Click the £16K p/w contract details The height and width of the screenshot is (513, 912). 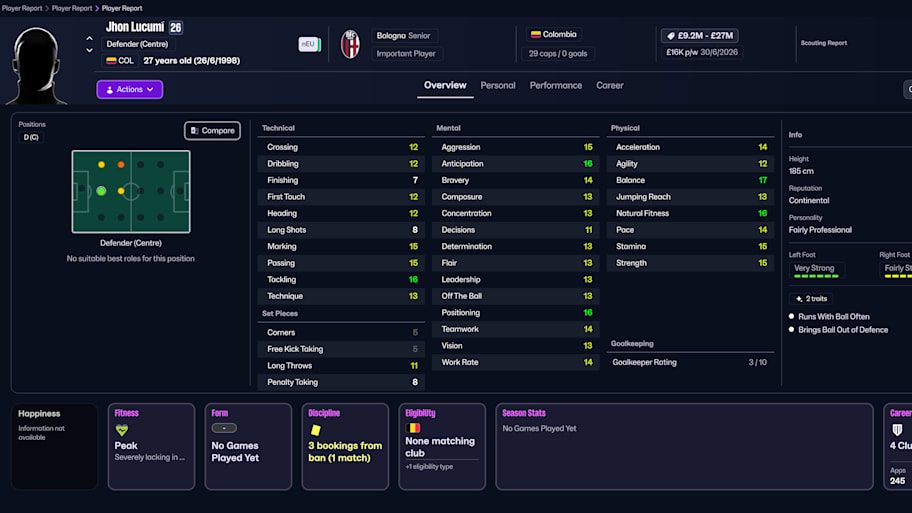point(701,52)
